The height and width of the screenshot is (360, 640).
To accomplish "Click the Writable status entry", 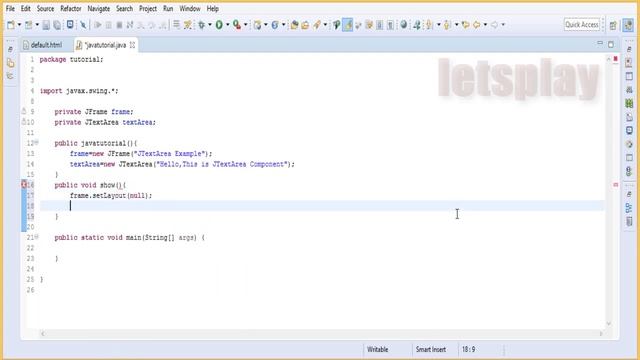I will tap(378, 349).
